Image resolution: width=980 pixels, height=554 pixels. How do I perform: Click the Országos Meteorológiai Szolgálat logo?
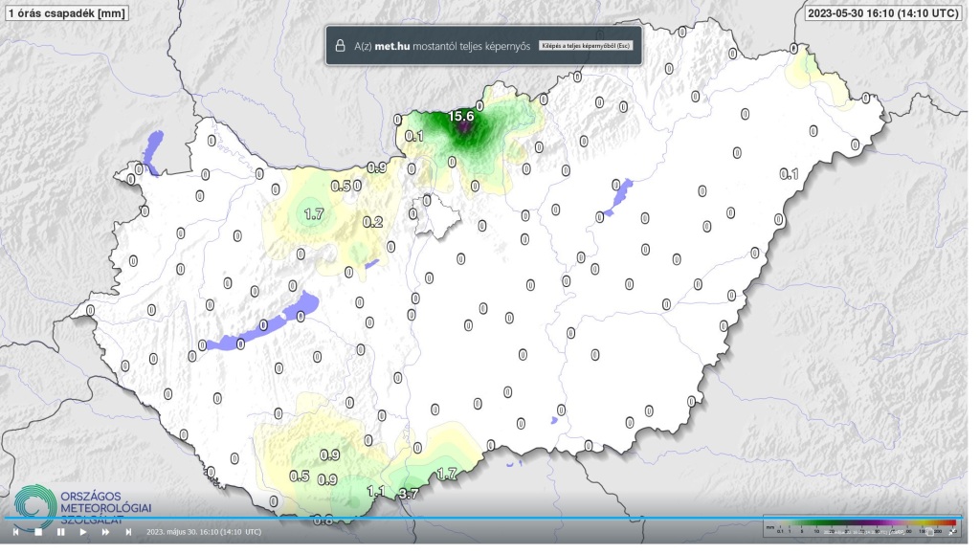(82, 505)
